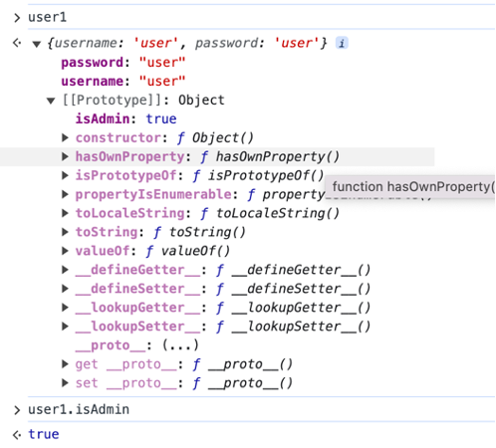Image resolution: width=496 pixels, height=448 pixels.
Task: Collapse the [[Prototype]] Object node
Action: [51, 101]
